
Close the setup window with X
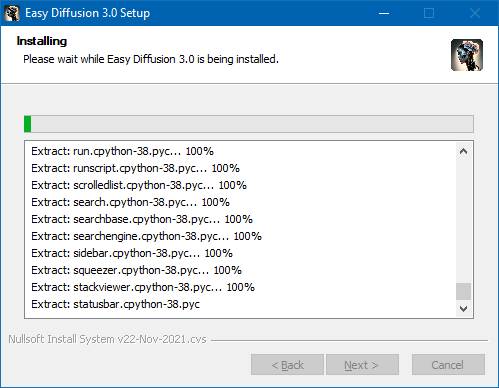[475, 13]
